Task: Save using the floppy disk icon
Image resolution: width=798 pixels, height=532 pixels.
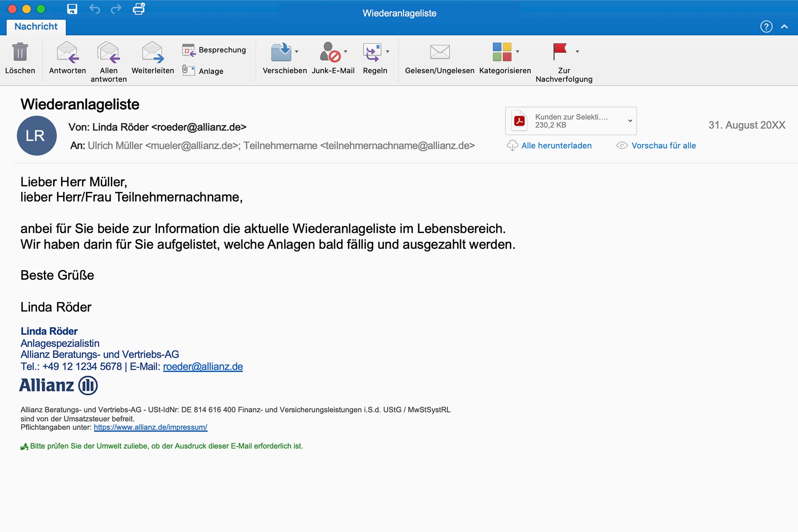Action: click(72, 9)
